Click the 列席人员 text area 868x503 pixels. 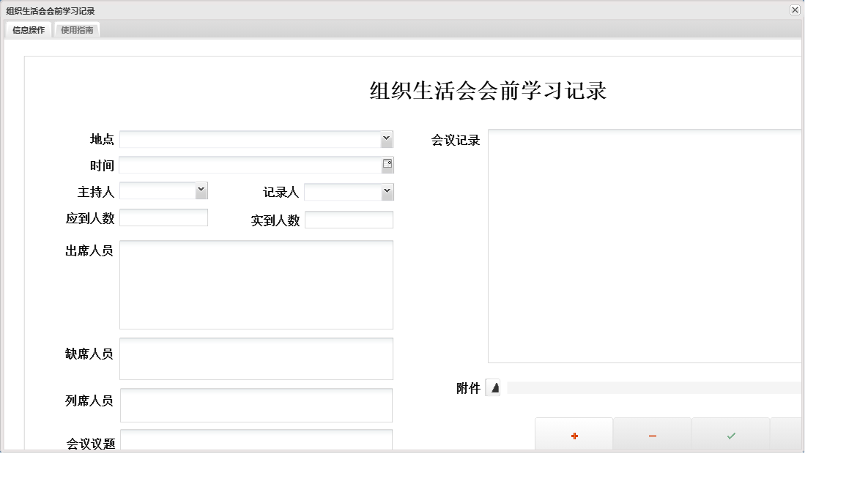tap(256, 405)
